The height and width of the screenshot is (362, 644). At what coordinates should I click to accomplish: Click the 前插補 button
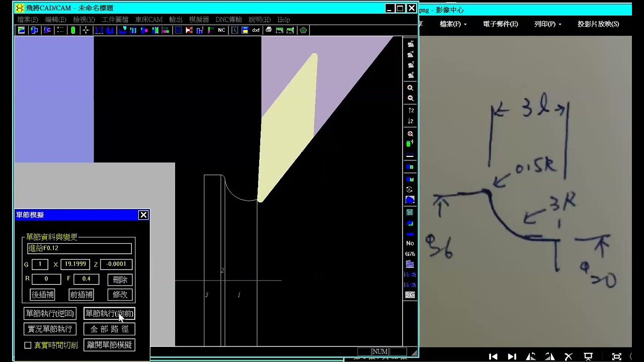coord(82,295)
